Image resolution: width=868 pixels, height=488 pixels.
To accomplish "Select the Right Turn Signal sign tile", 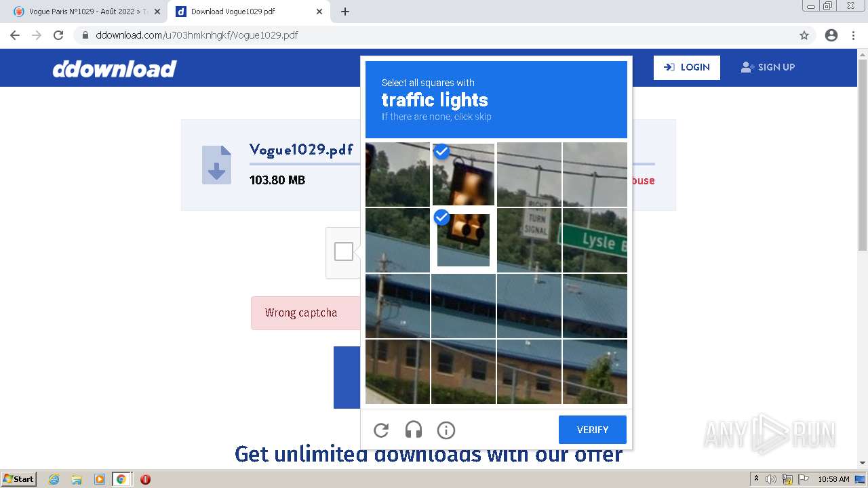I will [529, 240].
